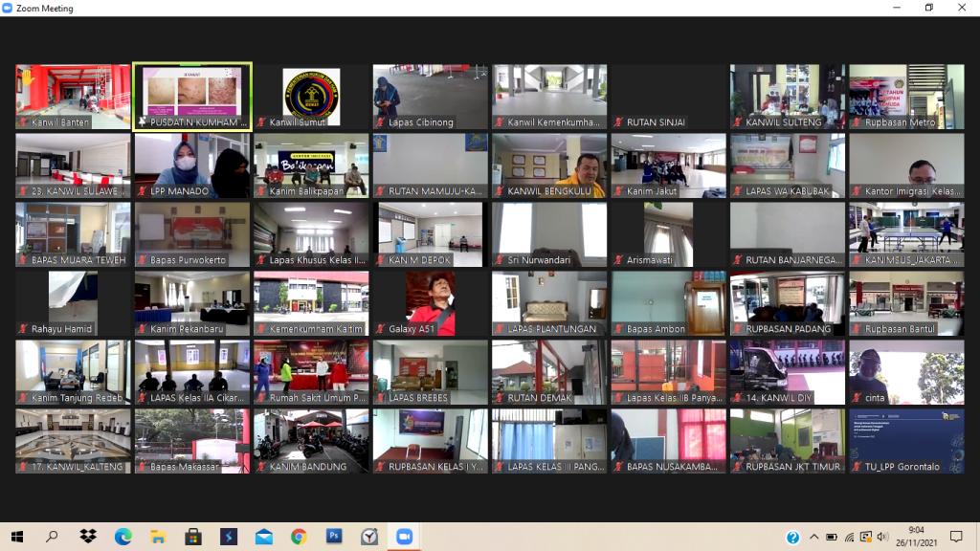Click the date and time clock
980x551 pixels.
click(x=916, y=537)
